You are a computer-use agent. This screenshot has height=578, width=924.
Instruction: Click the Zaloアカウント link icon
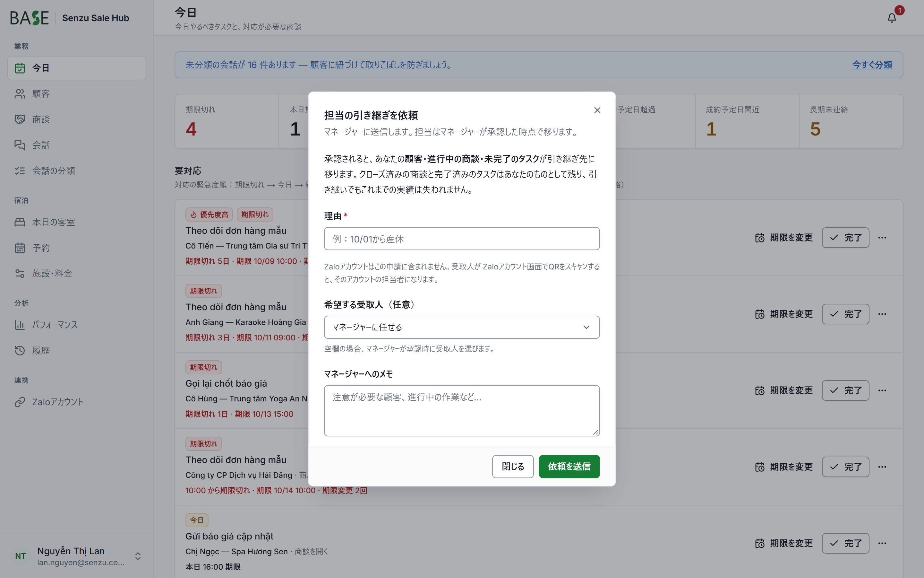click(x=20, y=402)
